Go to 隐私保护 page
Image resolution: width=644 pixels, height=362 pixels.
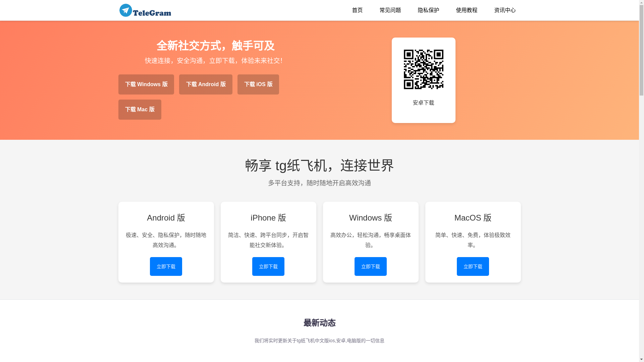(428, 10)
